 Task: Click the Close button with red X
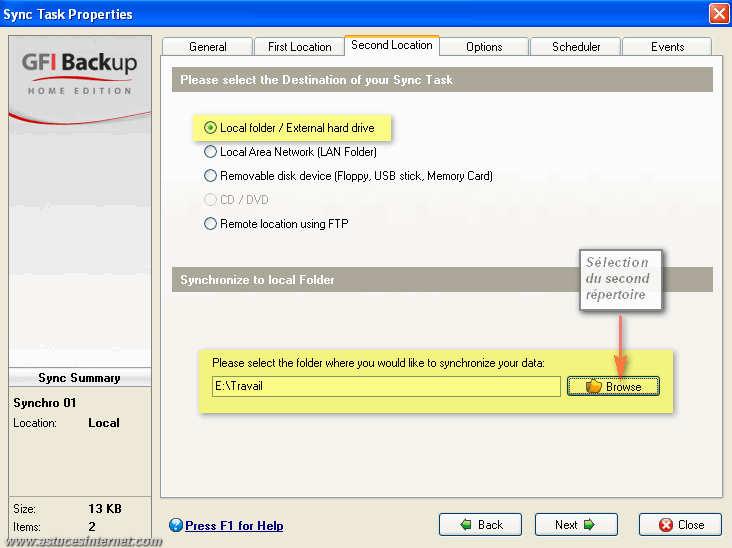pyautogui.click(x=680, y=525)
